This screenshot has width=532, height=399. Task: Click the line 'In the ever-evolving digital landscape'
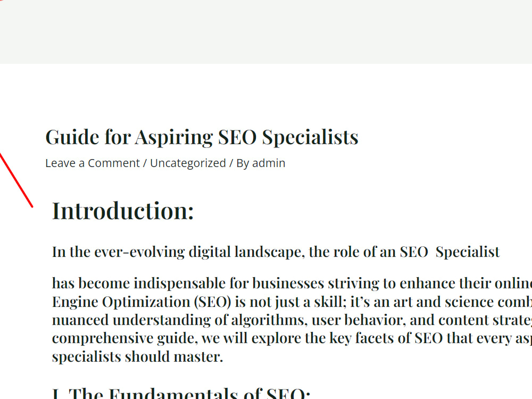[x=276, y=252]
